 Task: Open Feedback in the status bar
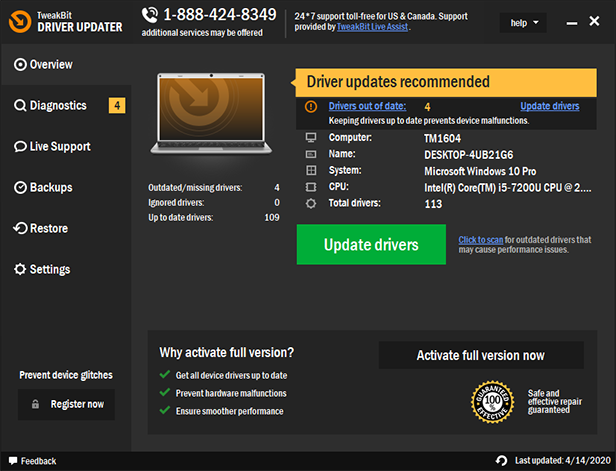click(x=33, y=461)
